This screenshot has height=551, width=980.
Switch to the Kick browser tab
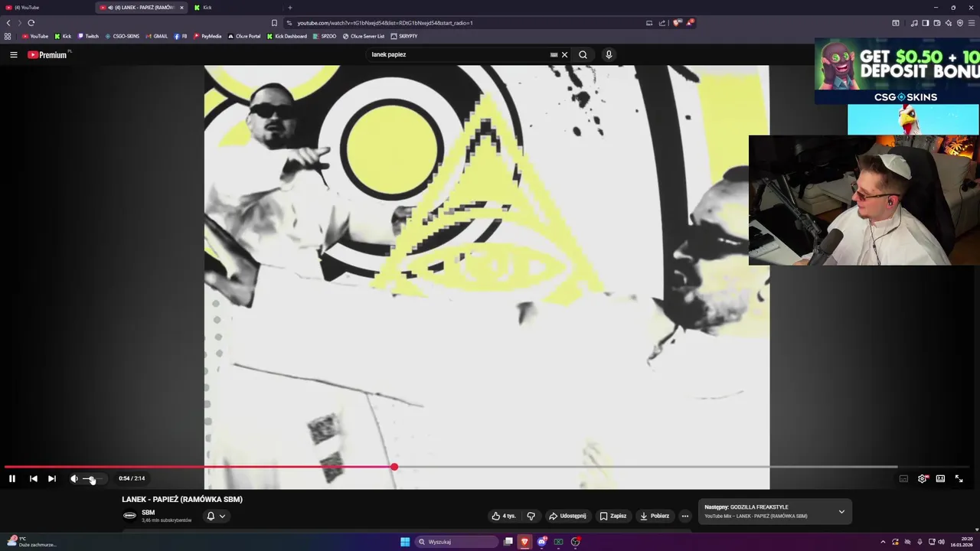click(230, 8)
